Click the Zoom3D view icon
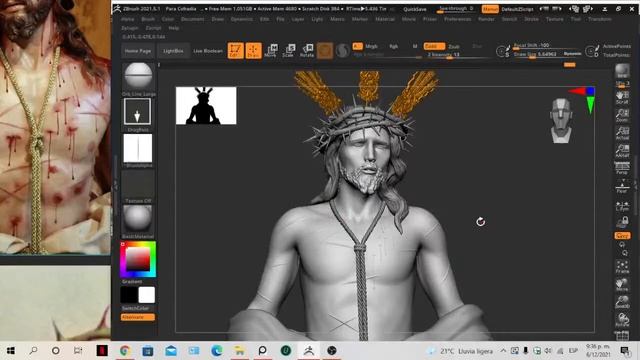This screenshot has height=360, width=640. click(622, 302)
